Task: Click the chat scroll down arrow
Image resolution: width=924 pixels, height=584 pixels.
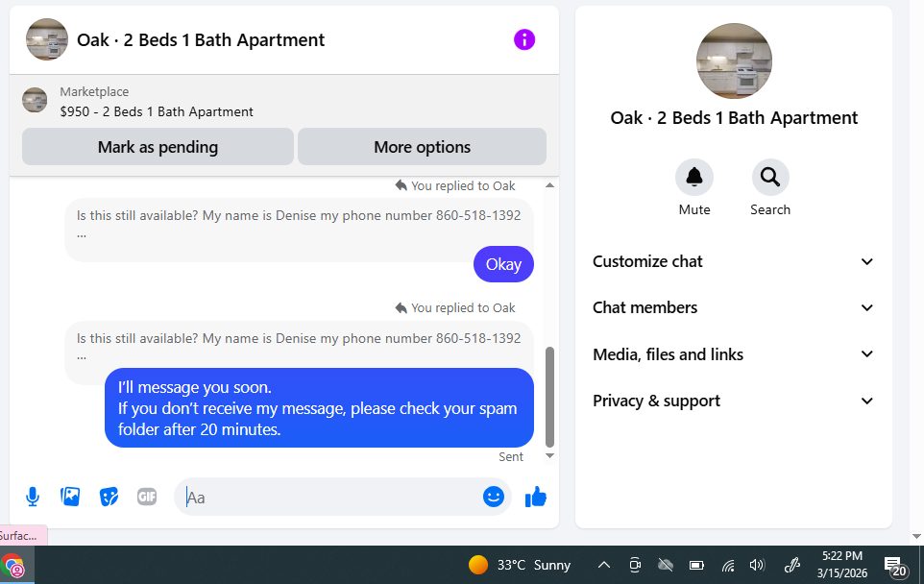Action: click(x=549, y=455)
